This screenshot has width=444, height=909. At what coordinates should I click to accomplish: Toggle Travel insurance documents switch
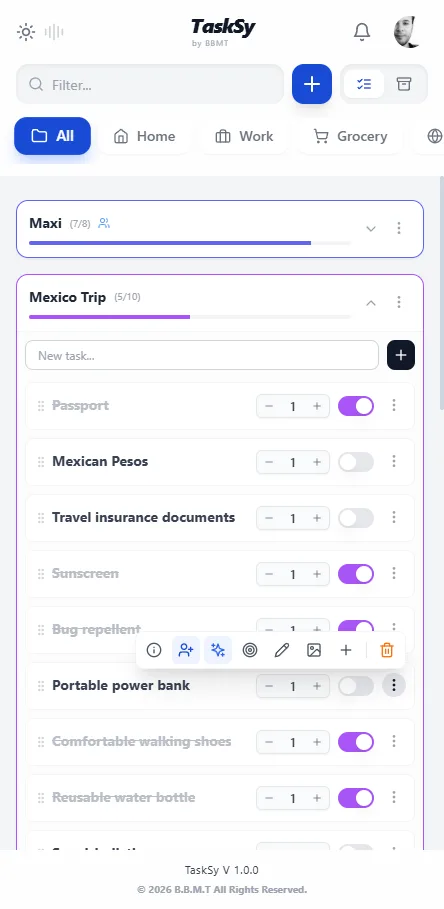[356, 518]
